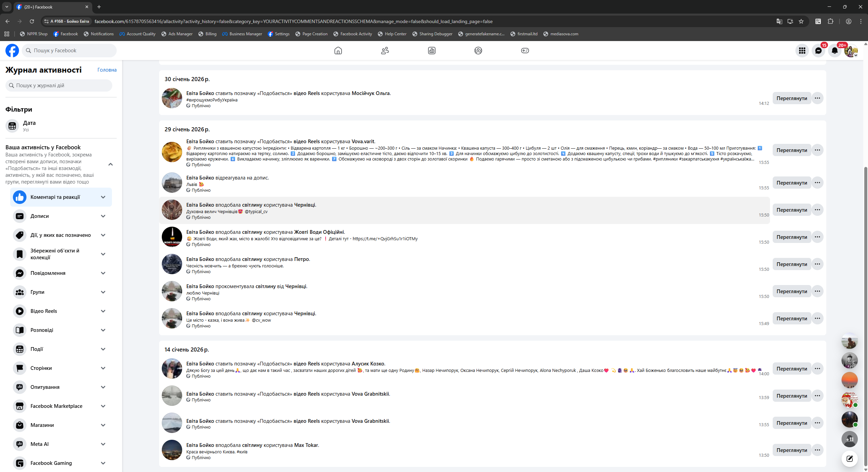Image resolution: width=868 pixels, height=472 pixels.
Task: Open the Facebook menu grid icon
Action: tap(802, 51)
